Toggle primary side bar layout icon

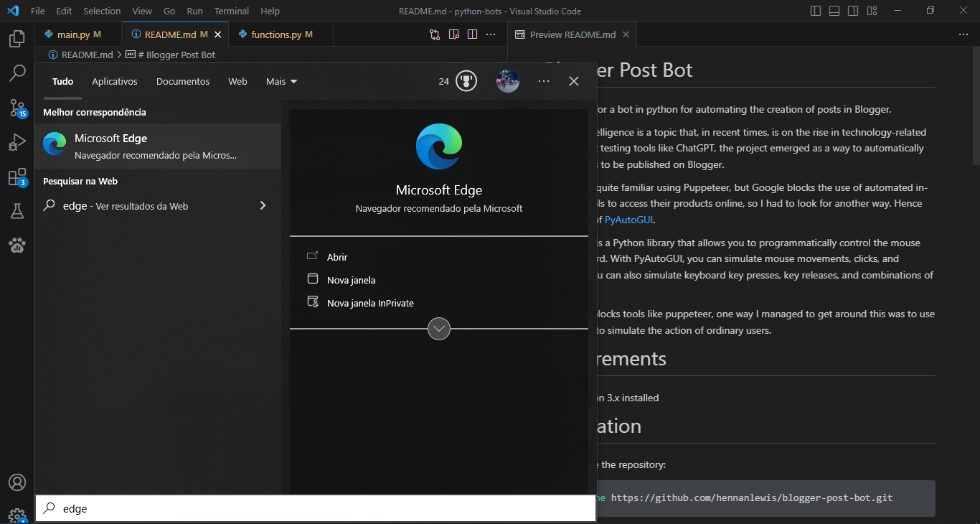tap(816, 11)
